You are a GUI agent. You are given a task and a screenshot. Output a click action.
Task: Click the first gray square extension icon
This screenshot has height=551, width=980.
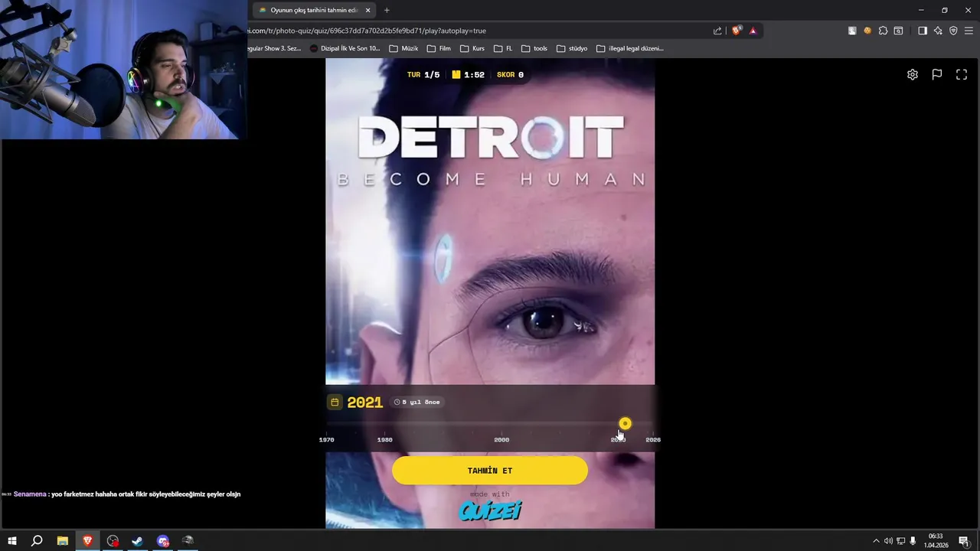[852, 31]
